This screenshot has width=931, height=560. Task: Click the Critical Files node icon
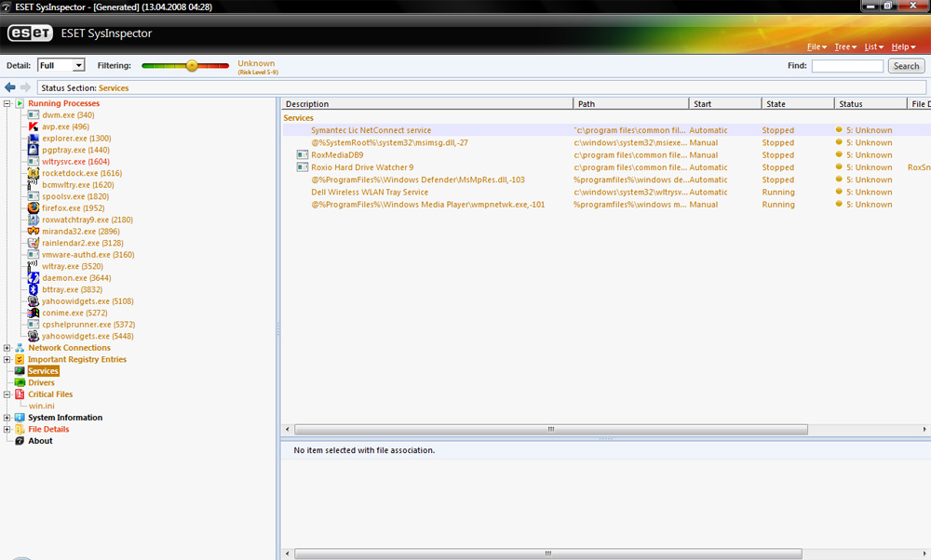pyautogui.click(x=20, y=393)
